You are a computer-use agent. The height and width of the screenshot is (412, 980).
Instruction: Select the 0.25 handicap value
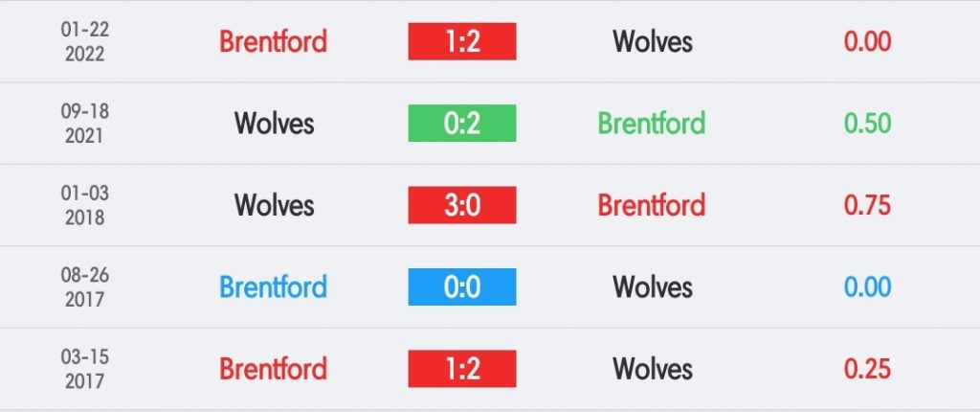867,369
